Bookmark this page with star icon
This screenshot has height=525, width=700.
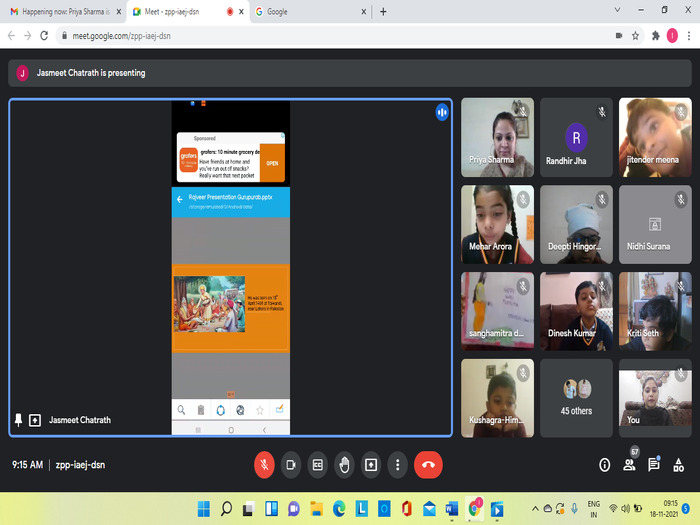tap(635, 36)
